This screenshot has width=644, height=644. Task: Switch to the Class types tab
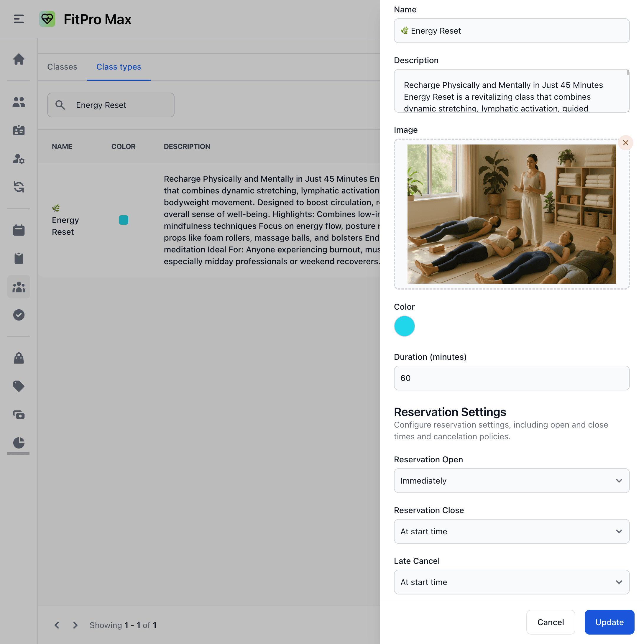point(118,67)
